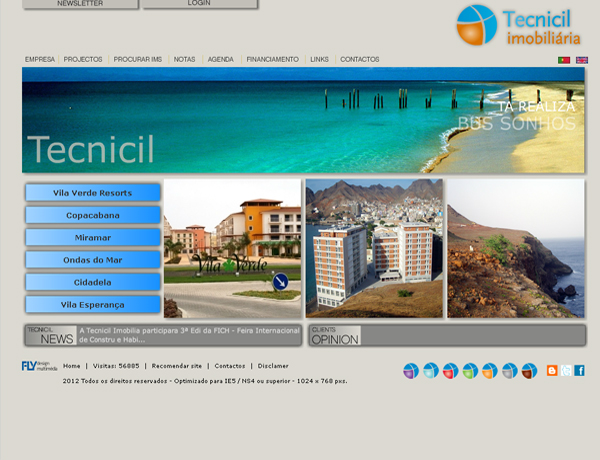600x460 pixels.
Task: Switch language via the English flag
Action: tap(582, 60)
